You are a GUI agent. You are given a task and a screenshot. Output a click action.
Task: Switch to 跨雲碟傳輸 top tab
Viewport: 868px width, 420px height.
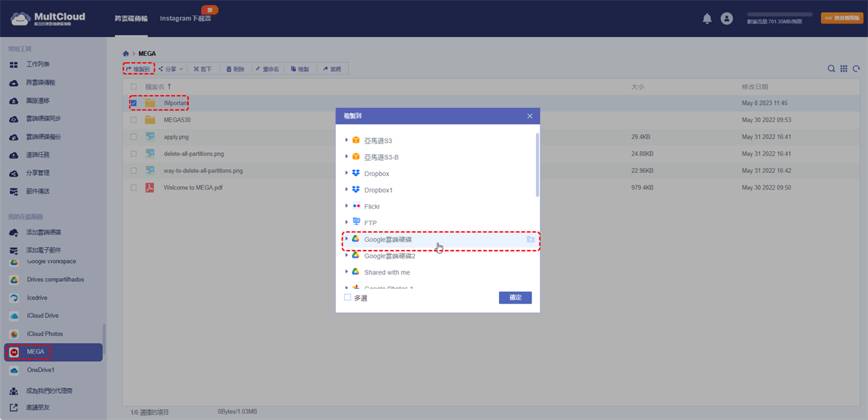tap(130, 19)
